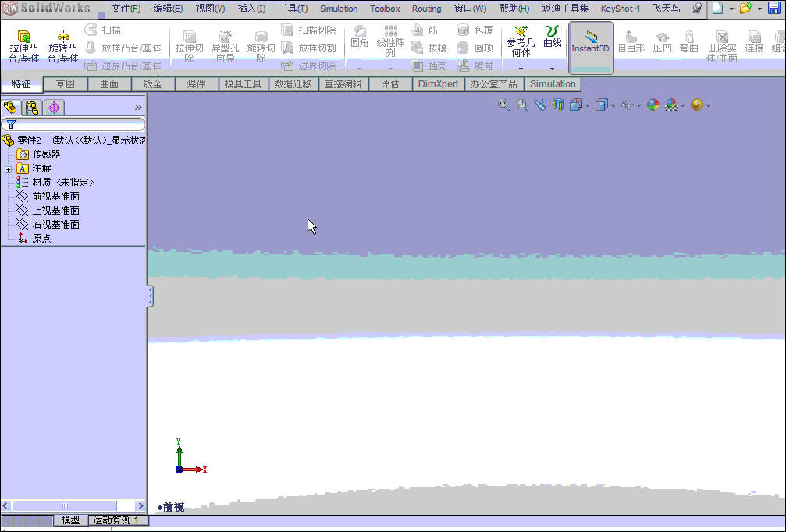Screen dimensions: 786x532
Task: Open the Hole Wizard (异型孔向导) tool
Action: coord(225,47)
